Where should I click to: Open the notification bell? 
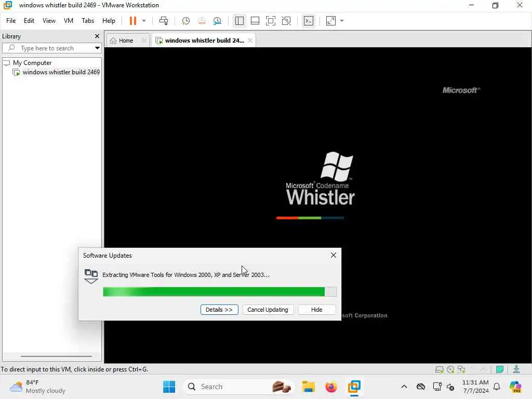tap(497, 387)
